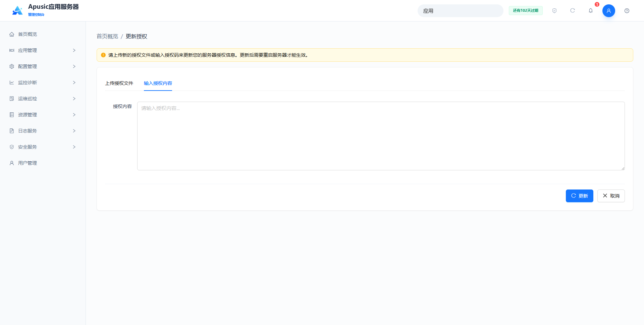The height and width of the screenshot is (325, 644).
Task: Expand the 应用管理 menu chevron
Action: coord(74,50)
